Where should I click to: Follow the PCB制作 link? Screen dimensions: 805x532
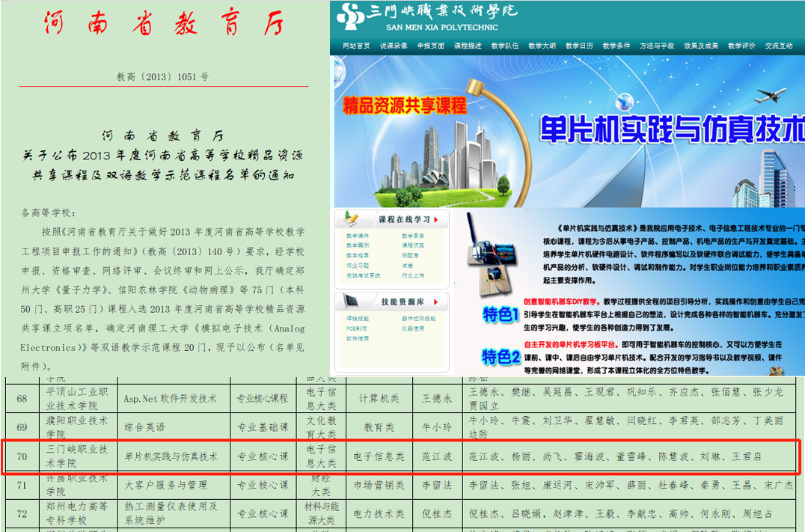click(355, 328)
